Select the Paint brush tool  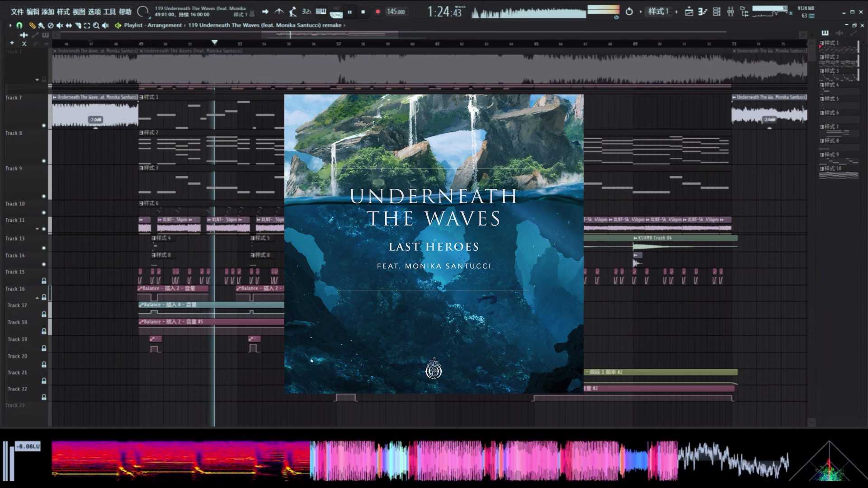coord(41,25)
